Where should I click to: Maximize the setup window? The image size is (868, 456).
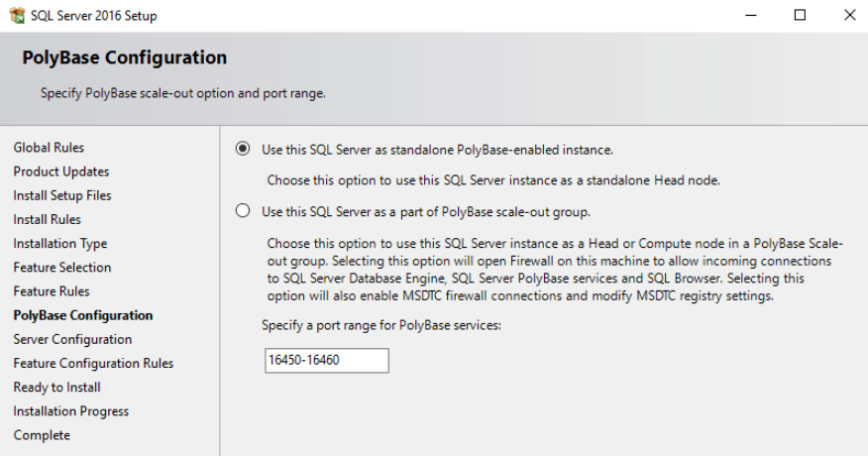point(800,15)
